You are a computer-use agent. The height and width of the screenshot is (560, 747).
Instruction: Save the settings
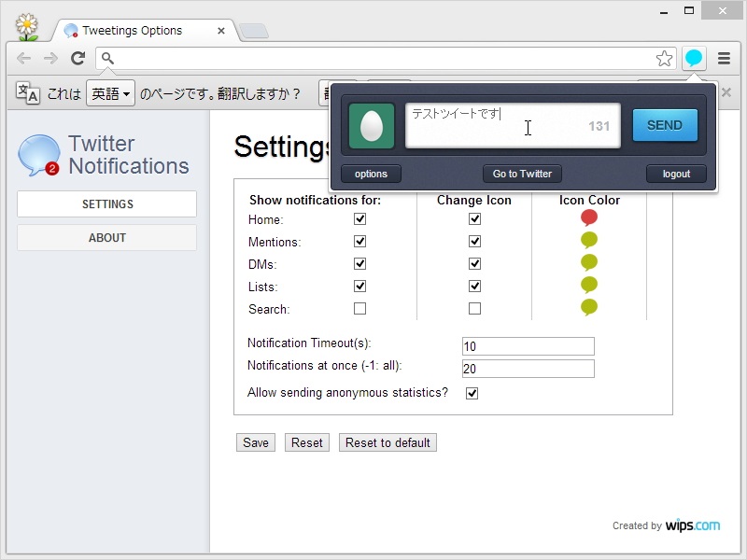[x=256, y=442]
